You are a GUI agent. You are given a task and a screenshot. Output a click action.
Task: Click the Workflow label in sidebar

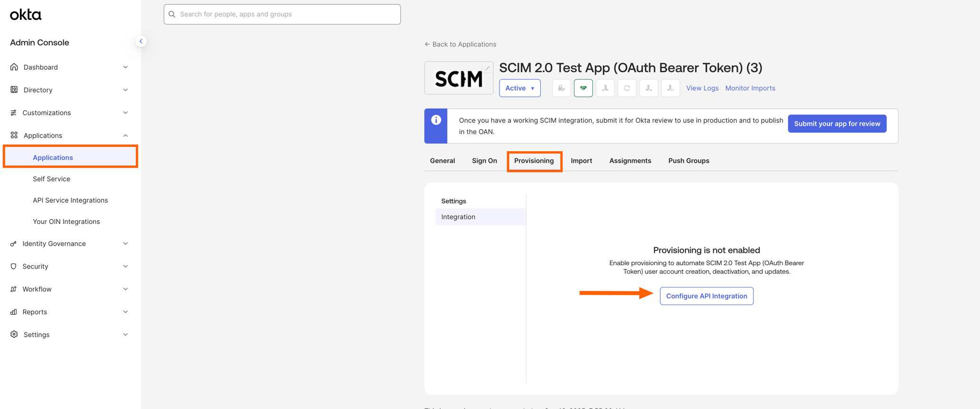pyautogui.click(x=37, y=289)
